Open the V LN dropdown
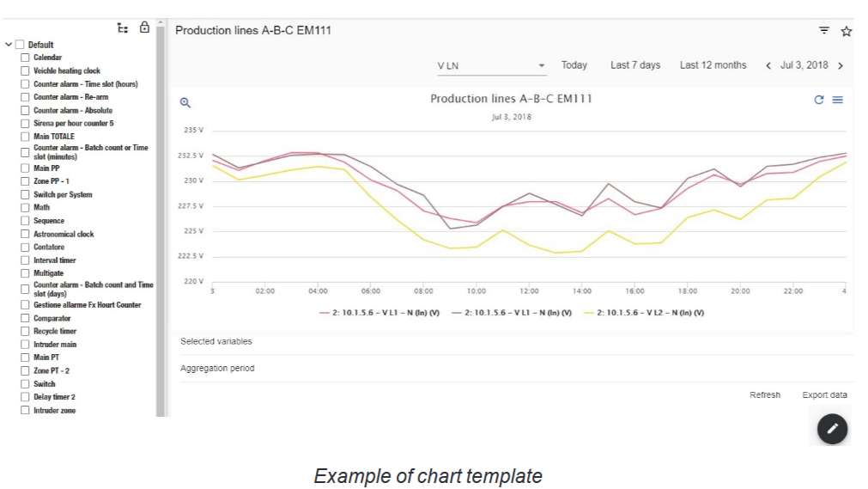The image size is (868, 489). point(492,65)
